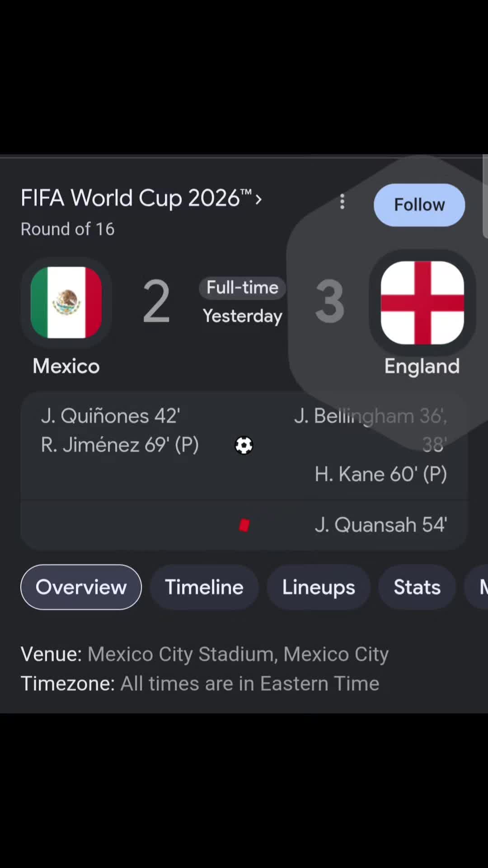Open the partially hidden tab after Stats
488x868 pixels.
point(477,587)
